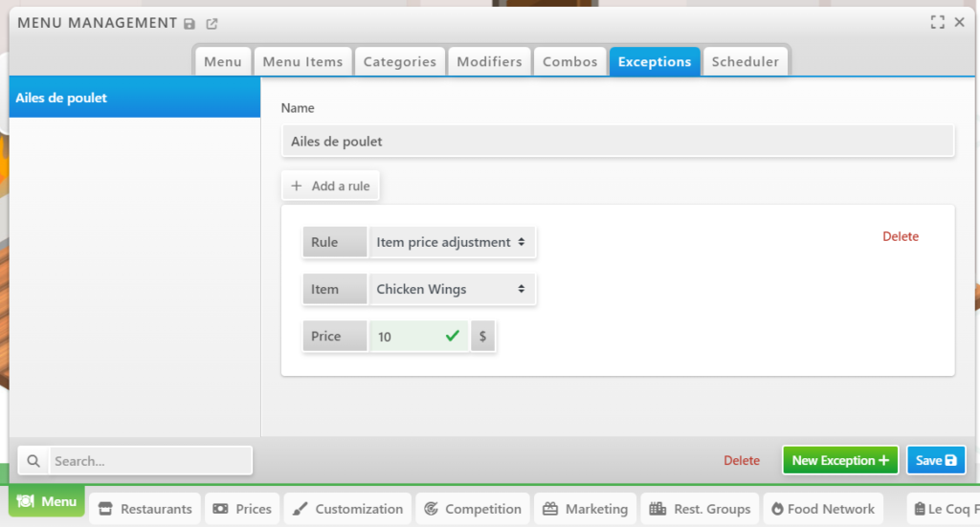
Task: Open the Combos tab
Action: click(x=570, y=61)
